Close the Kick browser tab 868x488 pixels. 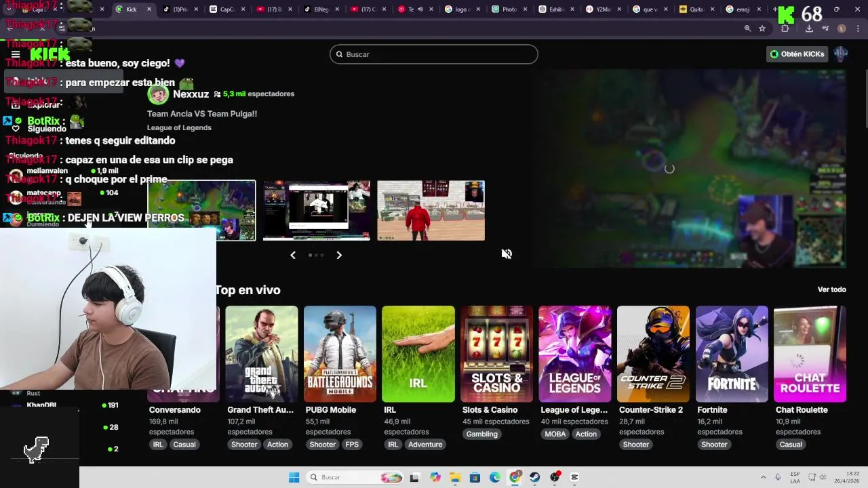click(x=149, y=9)
